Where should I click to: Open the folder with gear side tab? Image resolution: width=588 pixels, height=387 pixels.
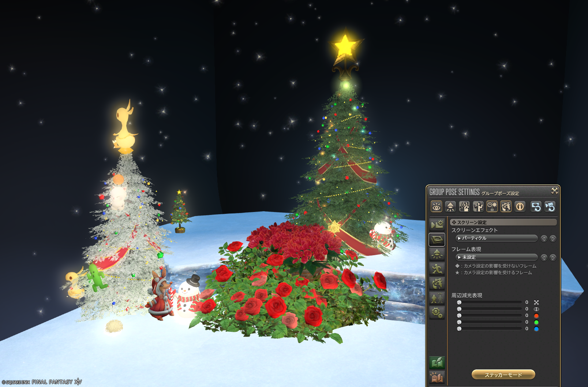coord(437,224)
